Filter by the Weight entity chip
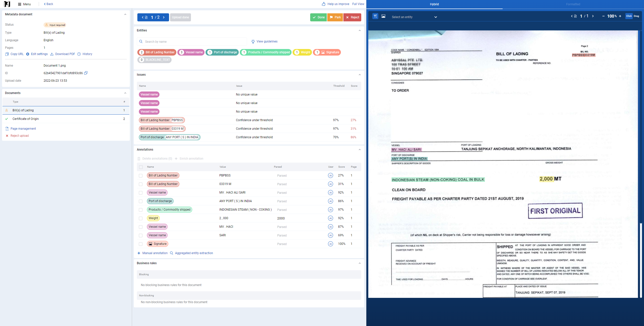This screenshot has width=644, height=326. 302,52
